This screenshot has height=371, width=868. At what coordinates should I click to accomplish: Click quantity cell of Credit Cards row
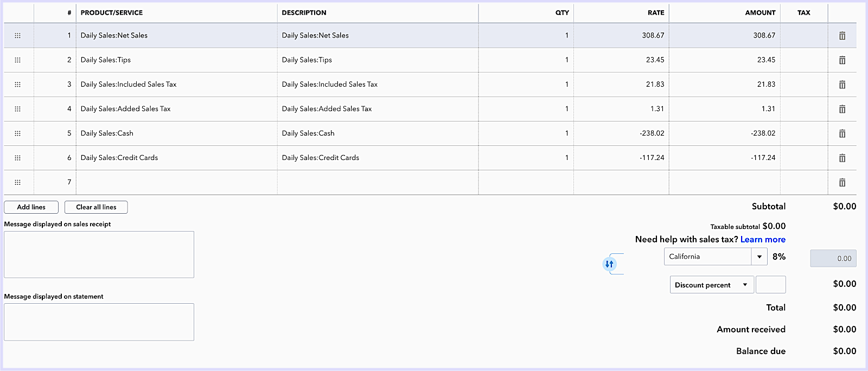pyautogui.click(x=526, y=157)
